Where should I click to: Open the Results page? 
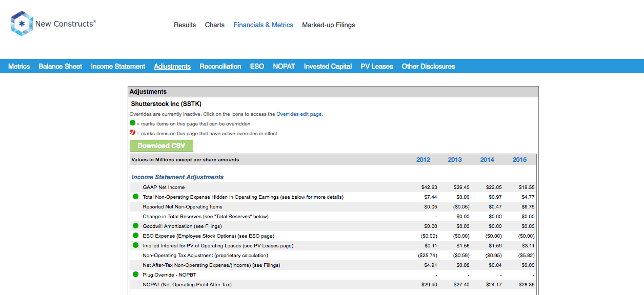coord(185,25)
